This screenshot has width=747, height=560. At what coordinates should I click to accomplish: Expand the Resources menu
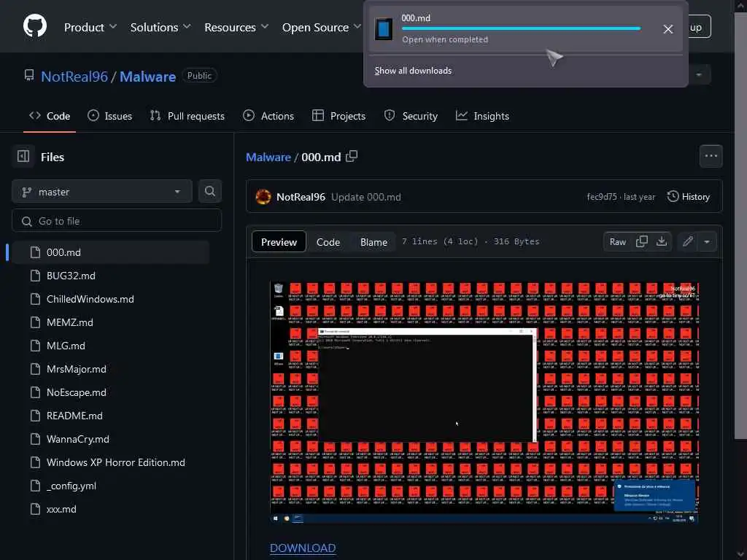[236, 27]
